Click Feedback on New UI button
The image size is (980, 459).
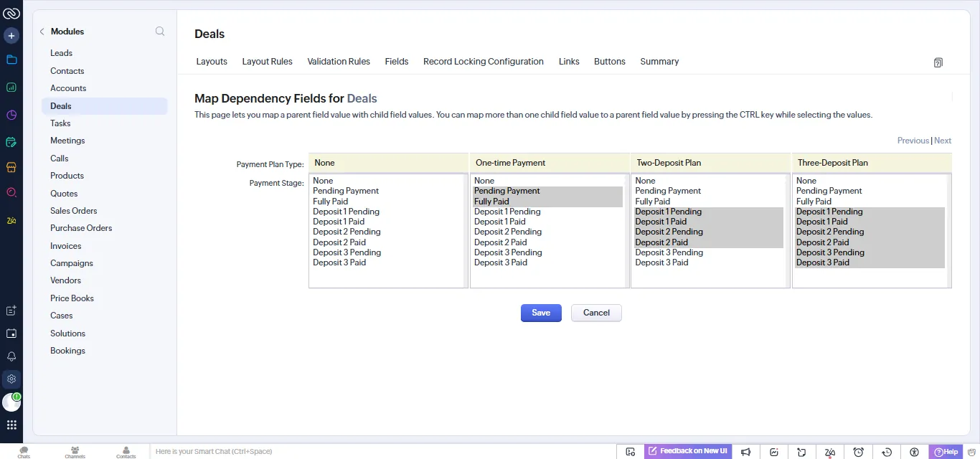pyautogui.click(x=688, y=451)
